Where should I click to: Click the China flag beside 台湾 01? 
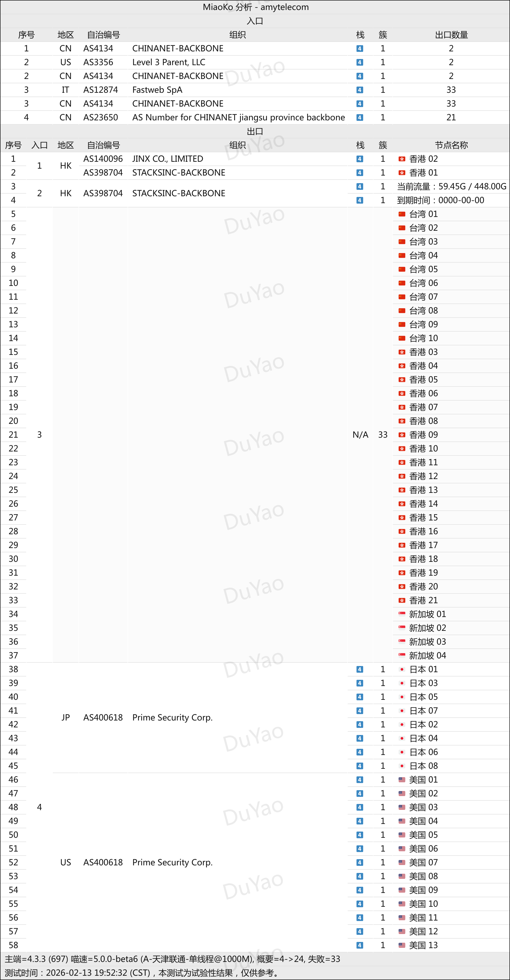coord(401,214)
